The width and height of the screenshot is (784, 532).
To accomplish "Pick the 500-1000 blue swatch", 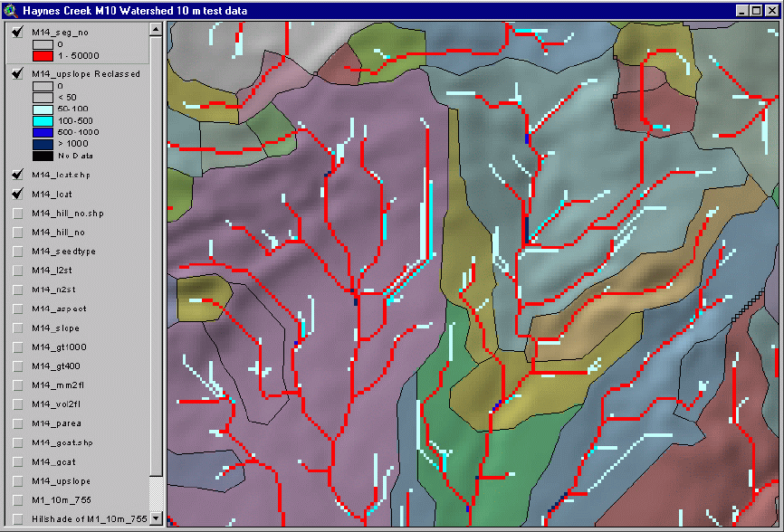I will 43,132.
